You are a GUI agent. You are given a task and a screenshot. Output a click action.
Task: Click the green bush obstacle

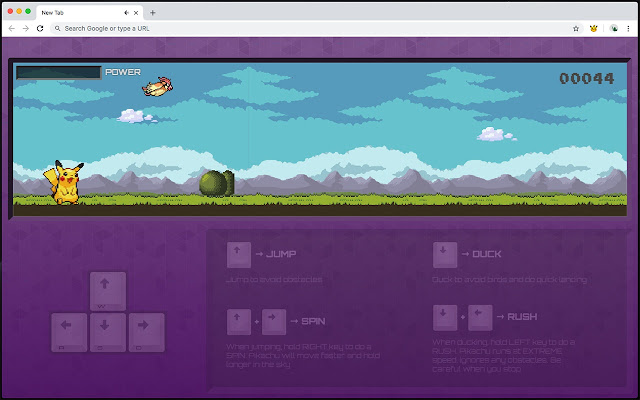point(217,183)
